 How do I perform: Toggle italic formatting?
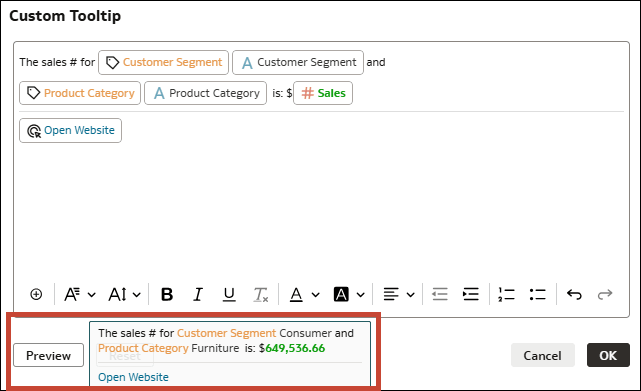tap(198, 294)
